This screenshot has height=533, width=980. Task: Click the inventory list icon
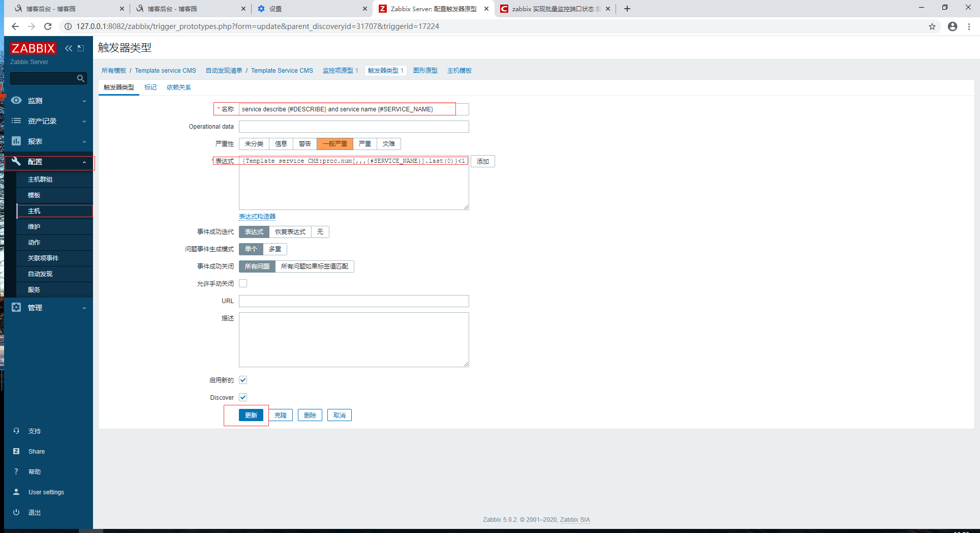16,121
